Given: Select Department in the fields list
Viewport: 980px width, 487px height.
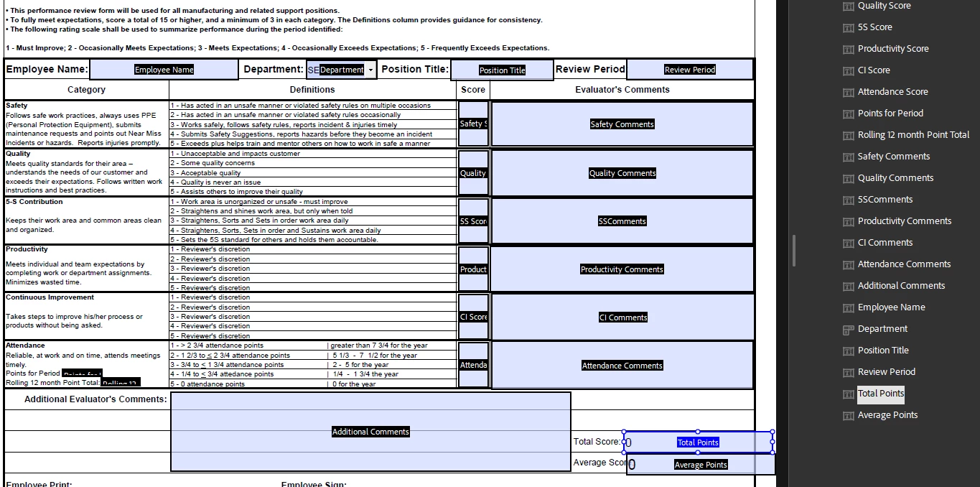Looking at the screenshot, I should pyautogui.click(x=882, y=329).
